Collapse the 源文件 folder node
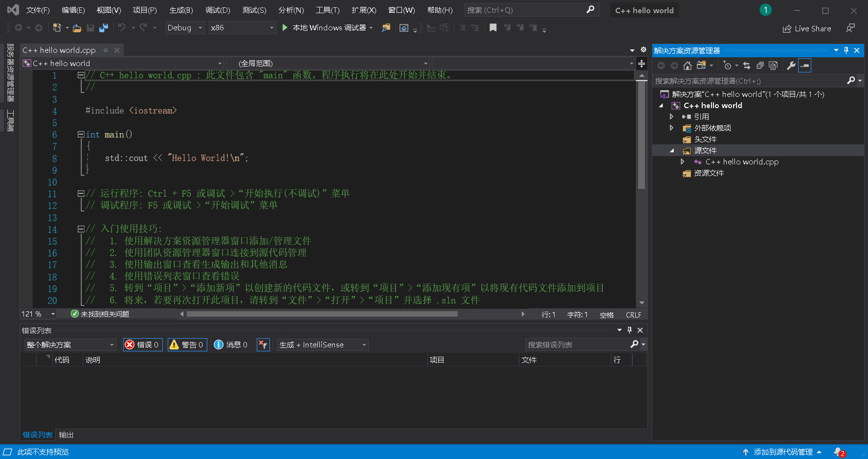Viewport: 868px width, 459px height. point(671,151)
